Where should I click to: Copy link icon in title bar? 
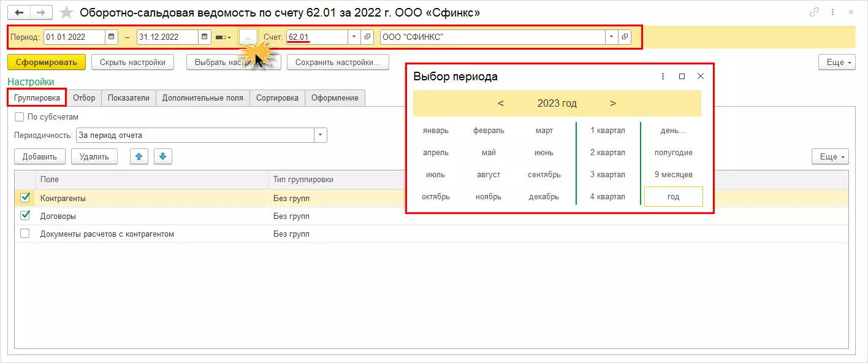click(815, 12)
